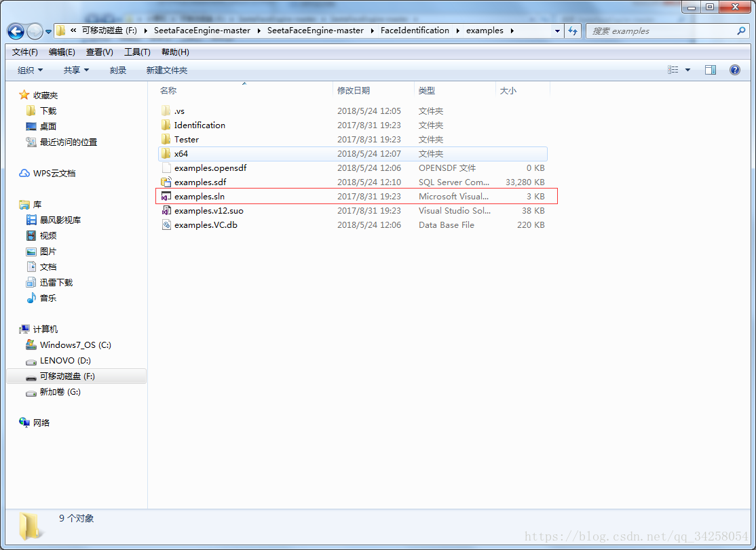Open 新加卷 (G:) drive
756x550 pixels.
[x=60, y=391]
